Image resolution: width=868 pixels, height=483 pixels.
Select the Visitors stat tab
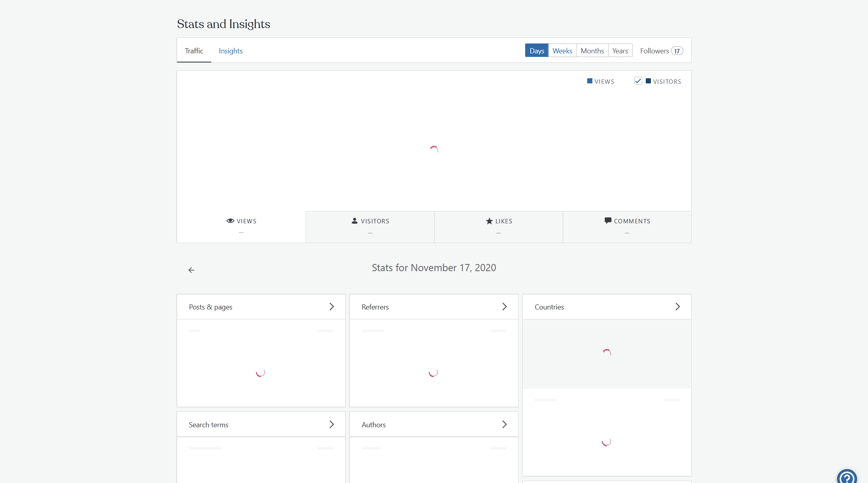click(370, 227)
